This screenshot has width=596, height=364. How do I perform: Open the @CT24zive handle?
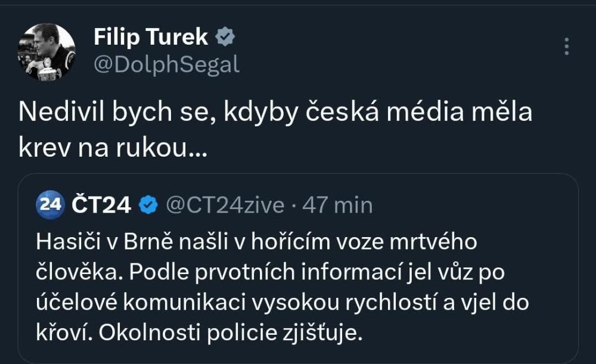pyautogui.click(x=225, y=206)
